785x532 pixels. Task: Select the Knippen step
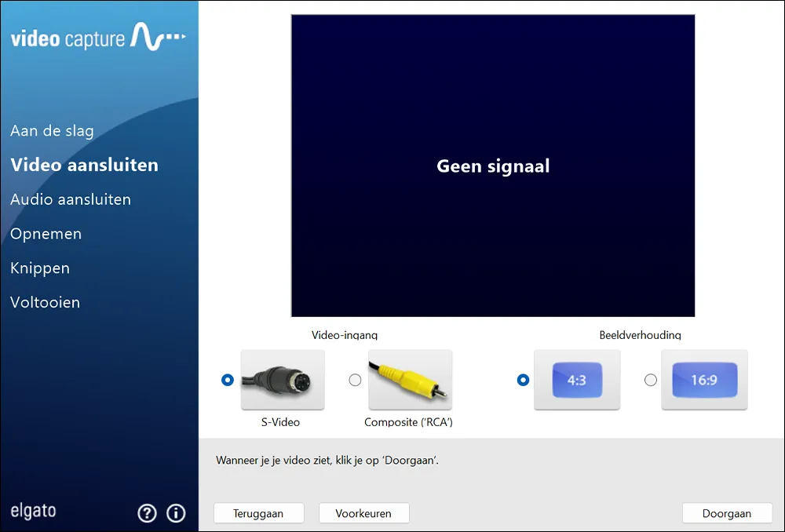(x=39, y=268)
